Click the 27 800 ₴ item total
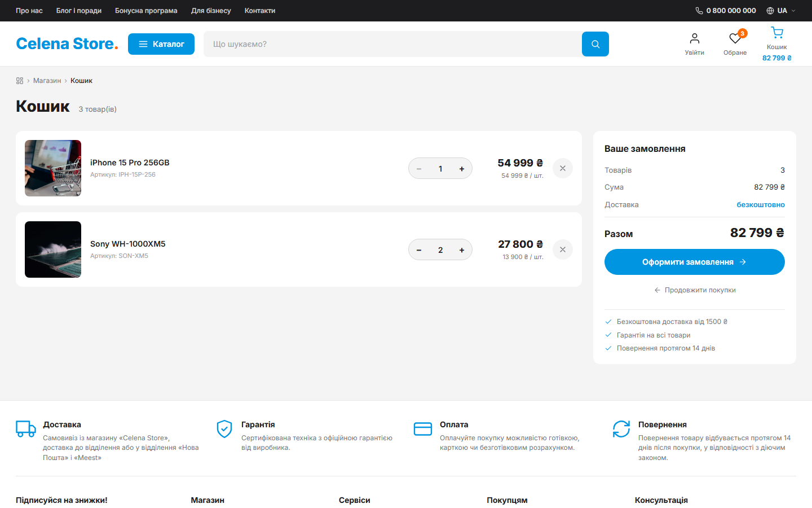The image size is (812, 508). pyautogui.click(x=520, y=244)
